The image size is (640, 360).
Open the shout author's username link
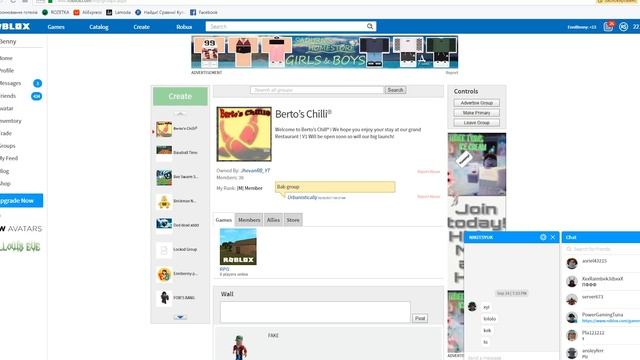302,197
